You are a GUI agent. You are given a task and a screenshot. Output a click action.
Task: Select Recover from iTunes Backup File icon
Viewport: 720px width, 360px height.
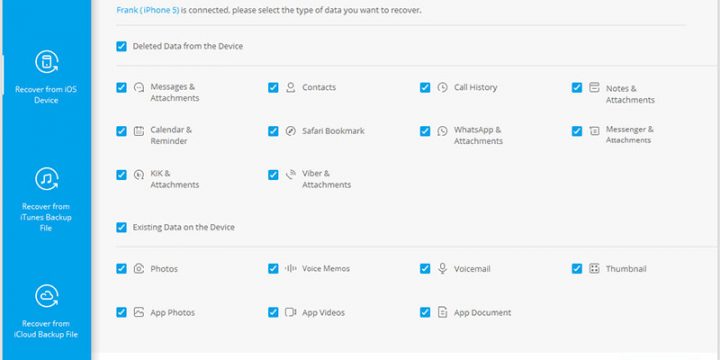46,179
